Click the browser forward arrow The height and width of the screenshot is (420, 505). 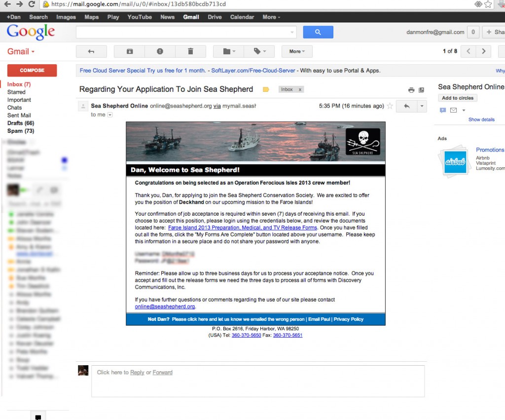click(19, 4)
